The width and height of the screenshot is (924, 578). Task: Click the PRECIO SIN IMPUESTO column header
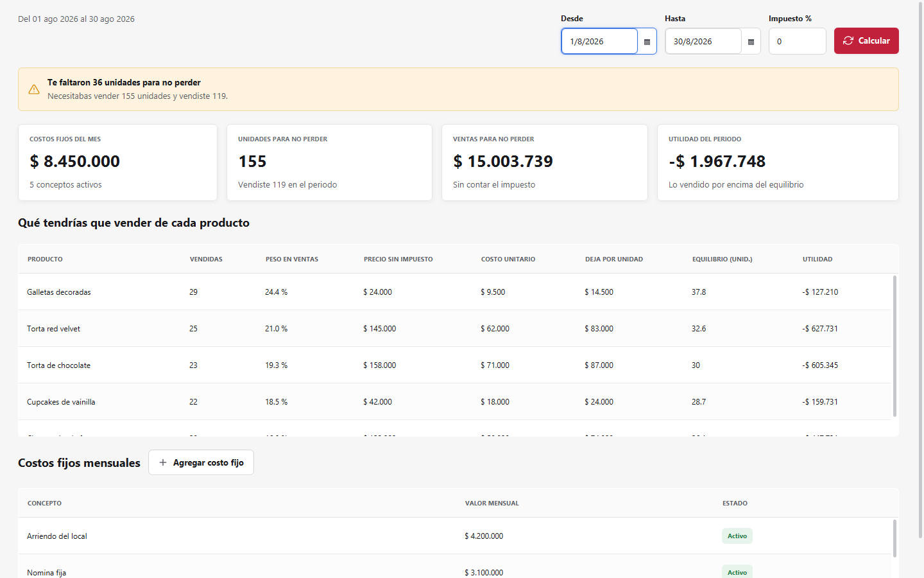398,259
